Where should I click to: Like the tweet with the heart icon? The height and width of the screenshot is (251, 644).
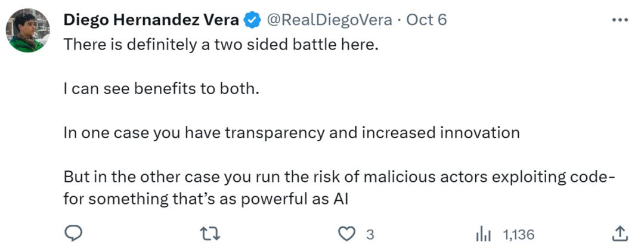[x=346, y=234]
